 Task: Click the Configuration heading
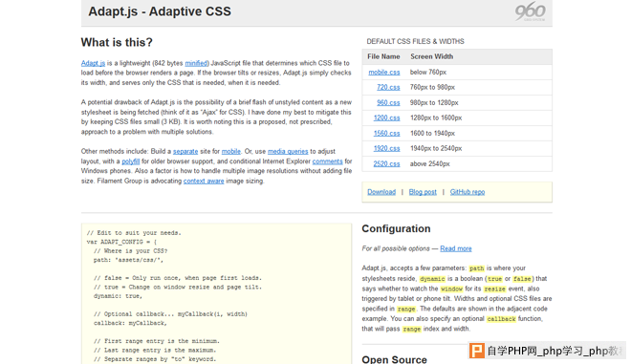(x=396, y=228)
